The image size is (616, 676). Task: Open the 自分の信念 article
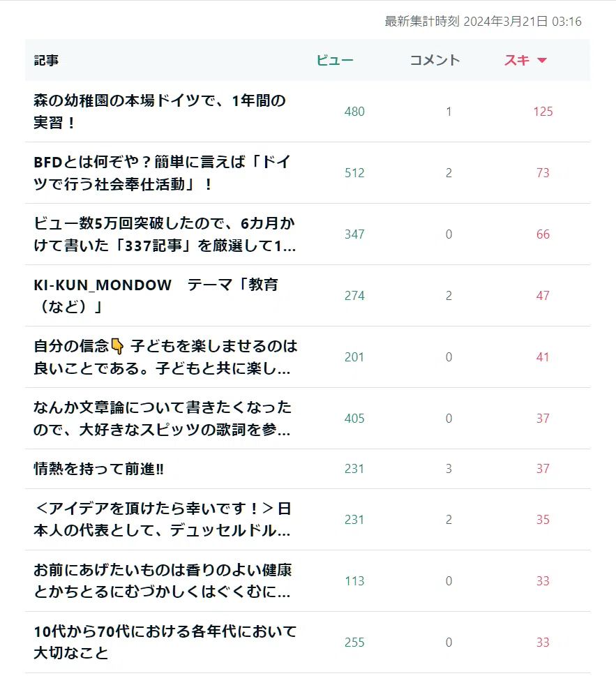(165, 357)
